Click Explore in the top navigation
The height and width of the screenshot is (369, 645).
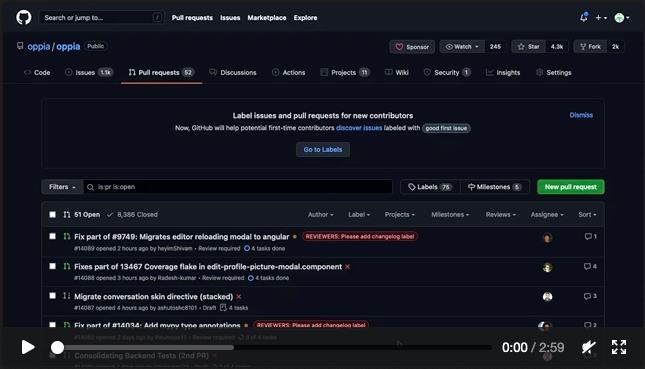pyautogui.click(x=305, y=18)
